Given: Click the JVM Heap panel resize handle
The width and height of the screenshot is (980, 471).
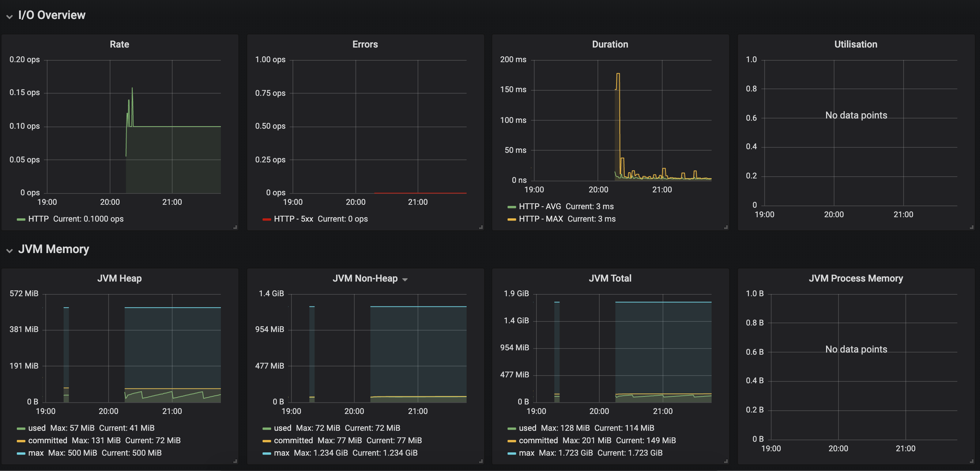Looking at the screenshot, I should tap(235, 461).
